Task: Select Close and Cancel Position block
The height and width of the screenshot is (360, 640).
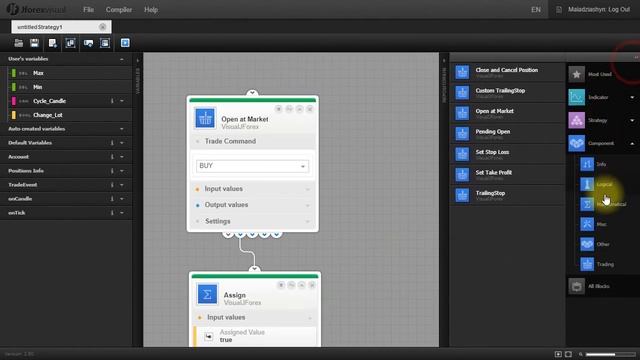Action: click(507, 72)
